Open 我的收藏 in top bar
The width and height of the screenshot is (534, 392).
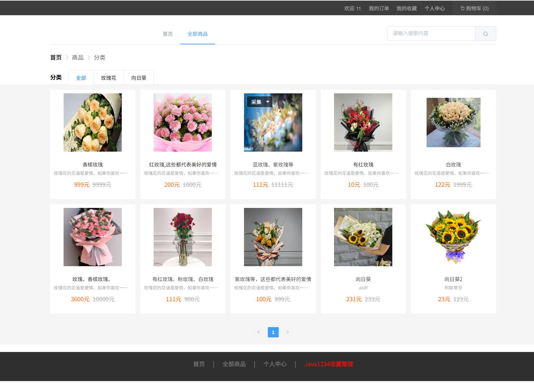coord(407,8)
